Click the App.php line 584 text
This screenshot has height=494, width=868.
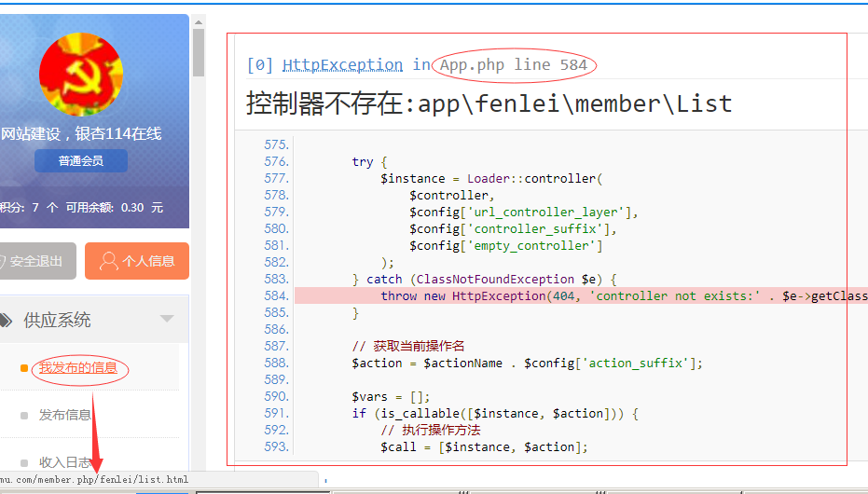(513, 65)
